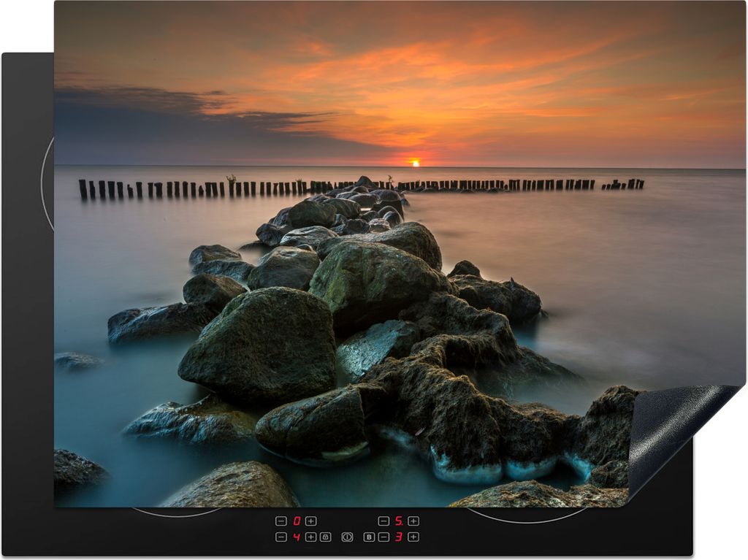The height and width of the screenshot is (560, 748).
Task: Increase the zone showing level 5
Action: coord(413,521)
